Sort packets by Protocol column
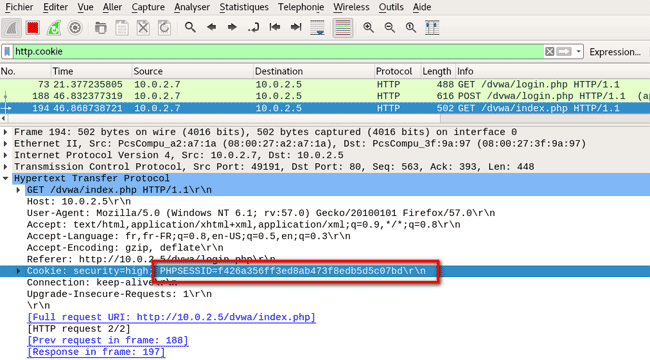Screen dimensions: 650x360 coord(398,71)
